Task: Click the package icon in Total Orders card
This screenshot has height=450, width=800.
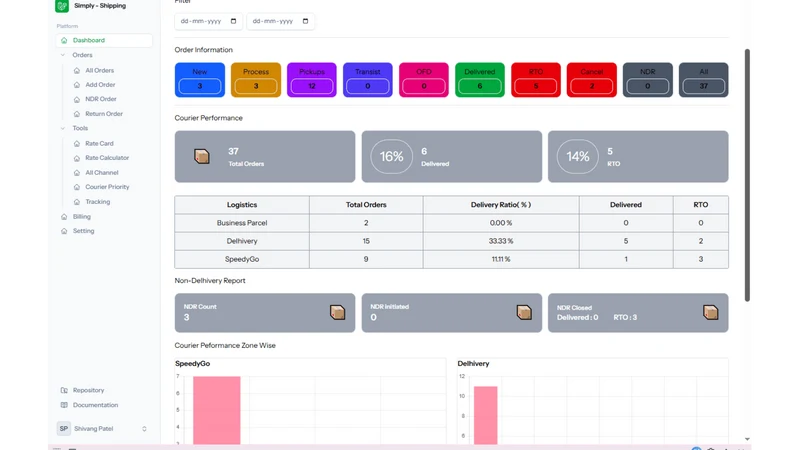Action: 202,156
